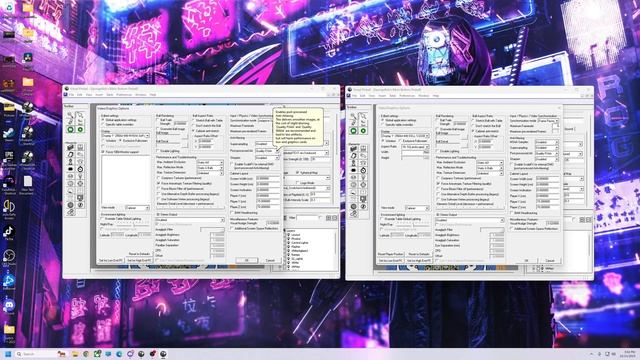The width and height of the screenshot is (640, 360).
Task: Select the Gate element icon in left window
Action: click(80, 147)
